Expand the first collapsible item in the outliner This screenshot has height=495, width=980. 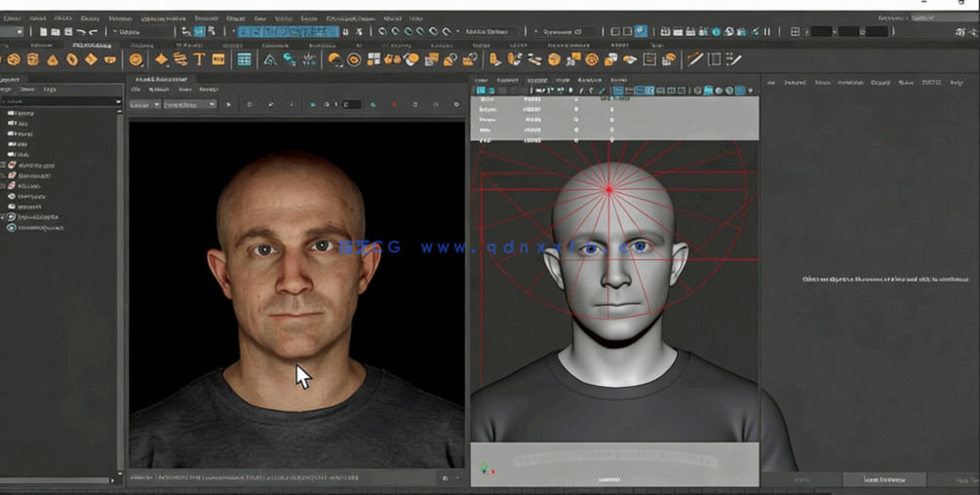pos(4,165)
